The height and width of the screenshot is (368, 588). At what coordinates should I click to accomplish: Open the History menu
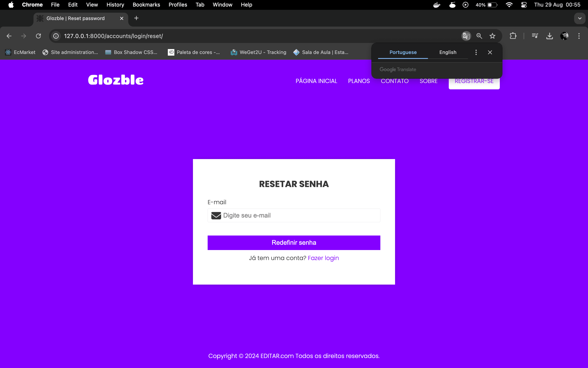point(115,5)
